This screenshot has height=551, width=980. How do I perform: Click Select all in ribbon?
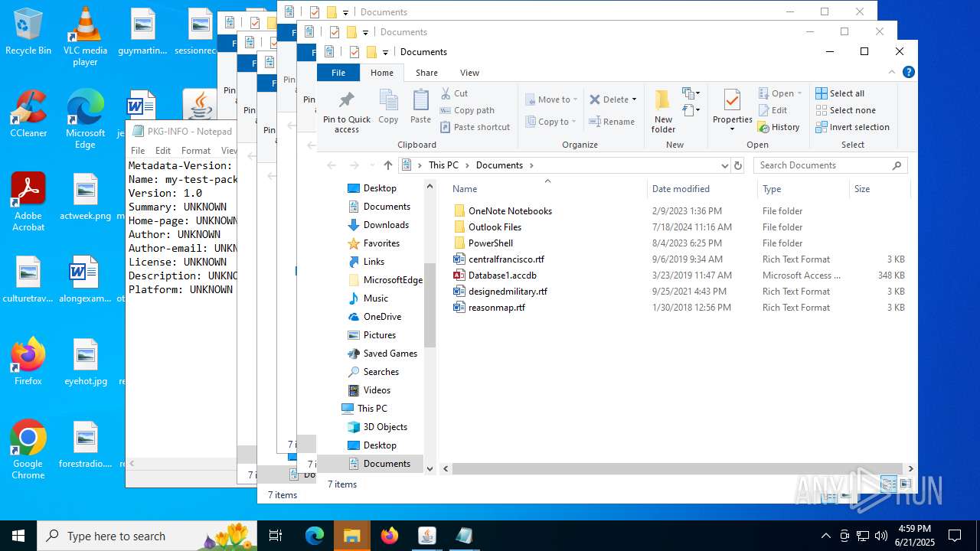pos(840,93)
